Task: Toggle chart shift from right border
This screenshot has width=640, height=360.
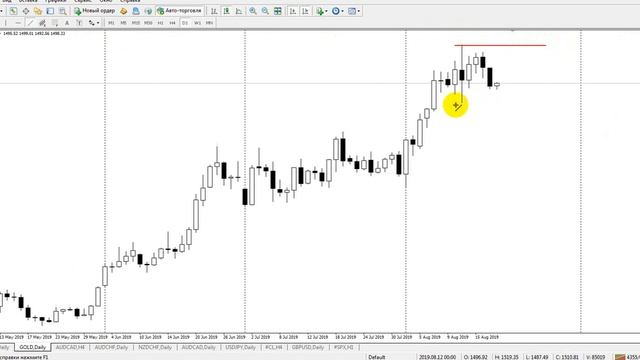Action: 305,11
